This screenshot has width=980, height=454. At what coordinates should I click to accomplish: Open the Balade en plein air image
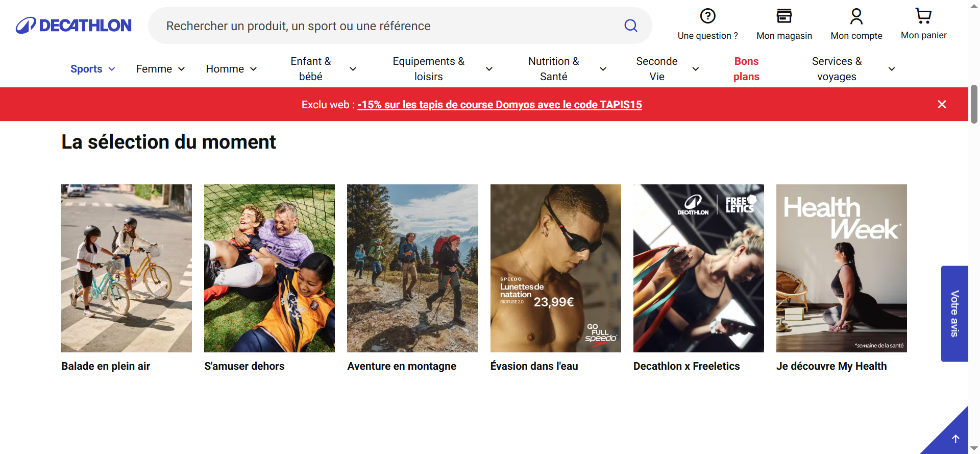tap(127, 268)
